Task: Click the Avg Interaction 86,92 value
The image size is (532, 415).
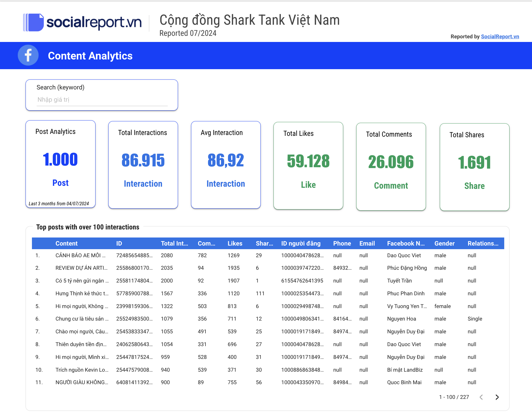Action: click(x=226, y=160)
